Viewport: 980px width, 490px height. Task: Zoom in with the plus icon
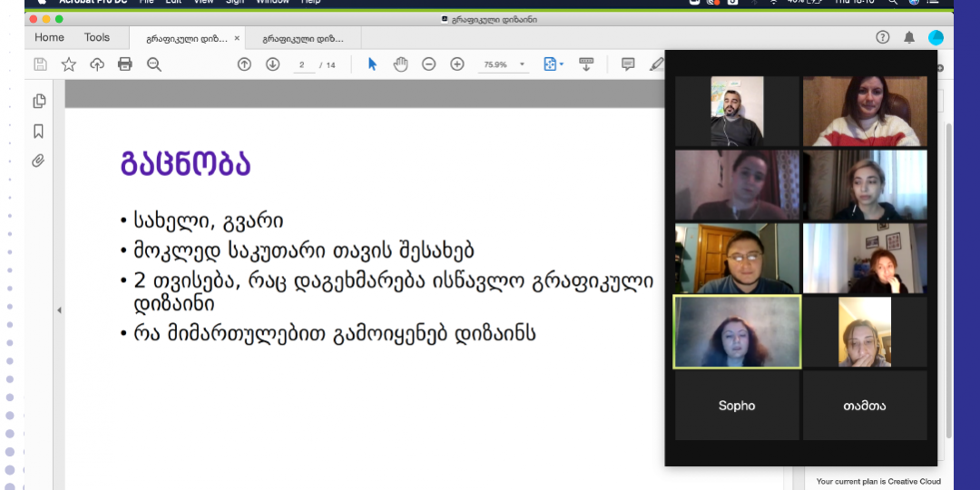pyautogui.click(x=457, y=64)
